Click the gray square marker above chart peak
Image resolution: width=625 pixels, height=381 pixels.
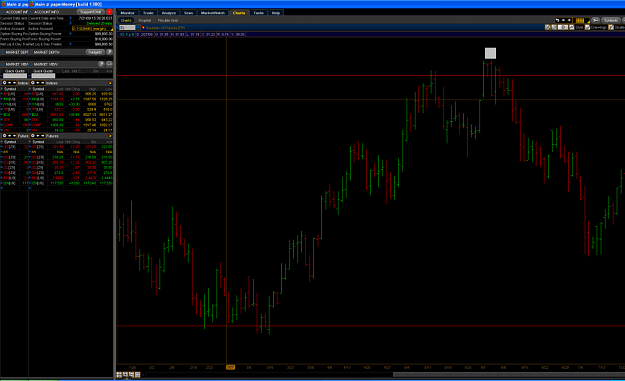tap(490, 53)
